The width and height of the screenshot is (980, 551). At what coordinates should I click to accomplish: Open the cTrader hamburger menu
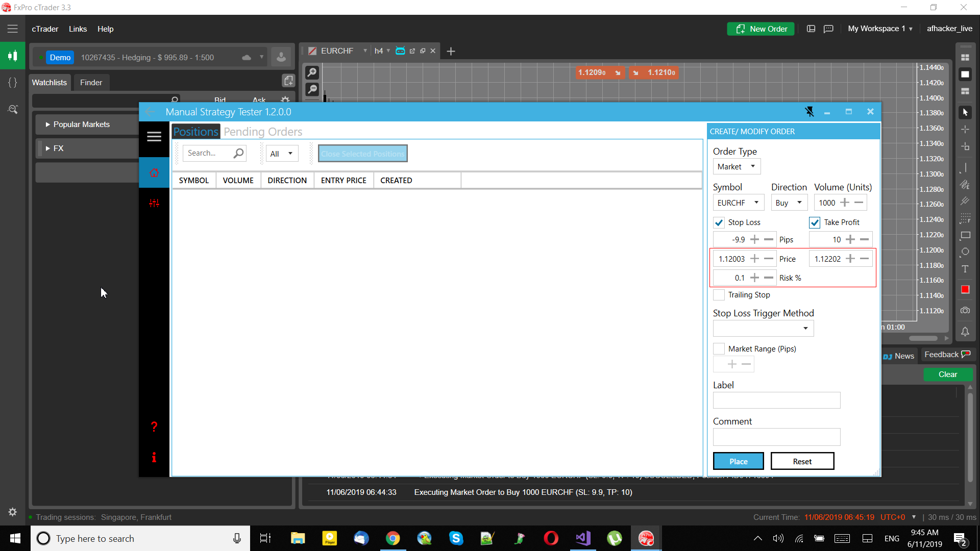tap(12, 29)
